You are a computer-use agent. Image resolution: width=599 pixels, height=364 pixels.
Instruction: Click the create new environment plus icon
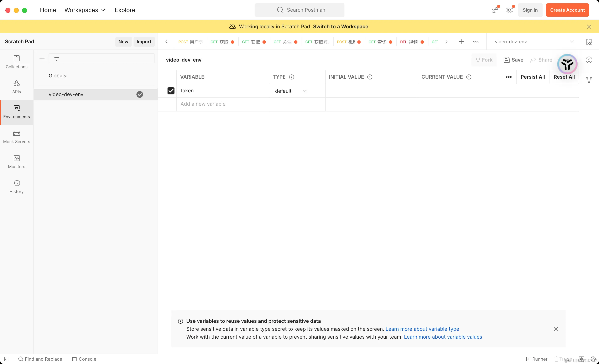[x=42, y=58]
